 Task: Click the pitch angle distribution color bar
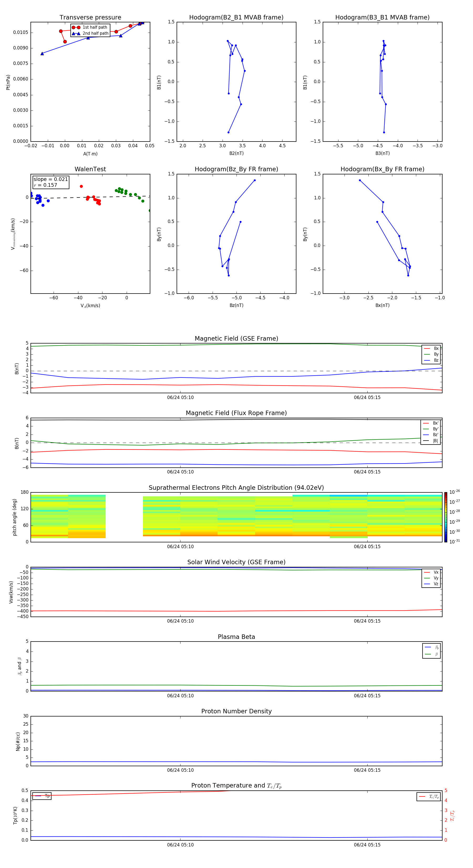[x=446, y=517]
